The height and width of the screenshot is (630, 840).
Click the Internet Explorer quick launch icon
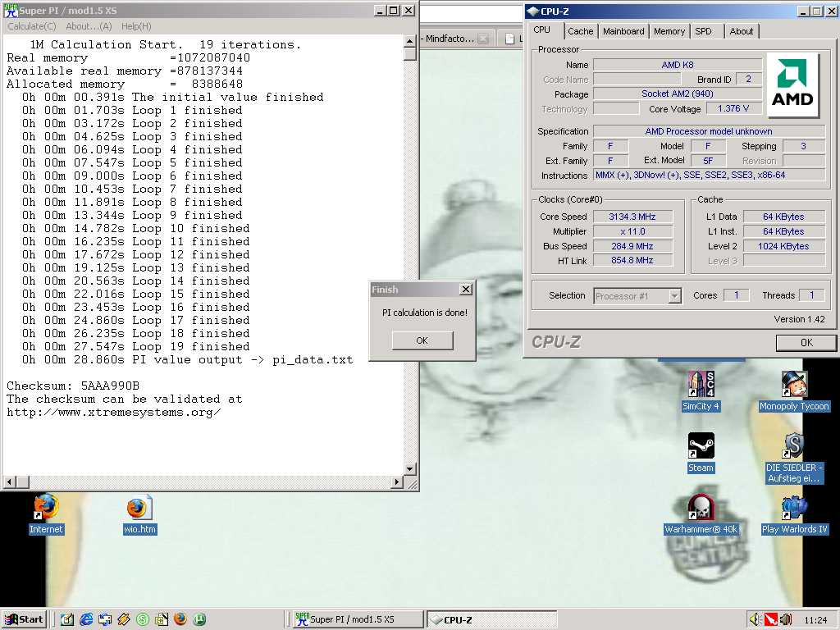(85, 619)
